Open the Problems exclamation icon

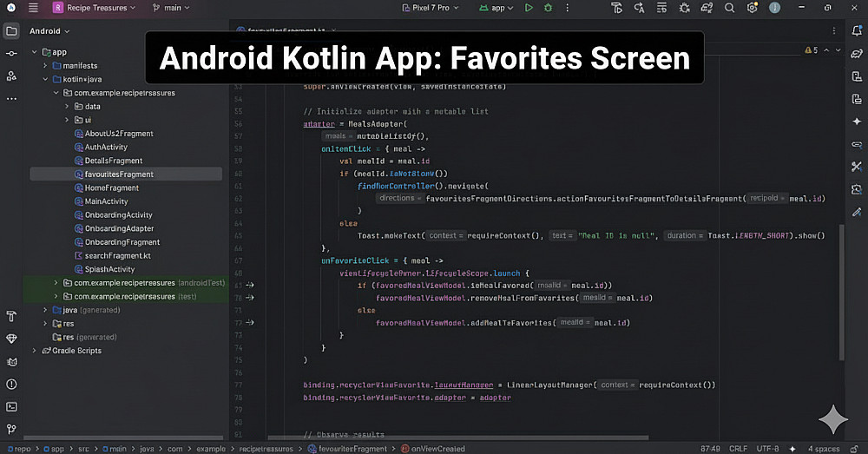coord(11,384)
